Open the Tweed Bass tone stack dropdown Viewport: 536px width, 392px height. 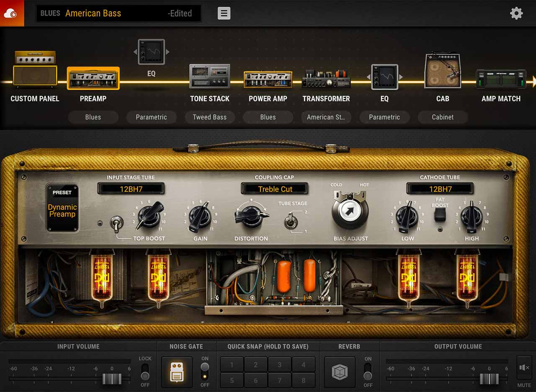209,117
